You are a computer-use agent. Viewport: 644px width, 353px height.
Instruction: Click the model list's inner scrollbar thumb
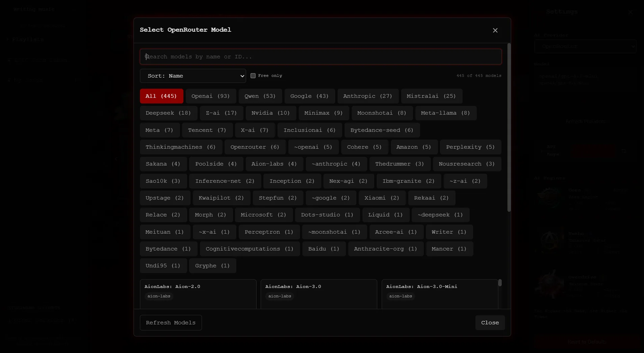500,283
